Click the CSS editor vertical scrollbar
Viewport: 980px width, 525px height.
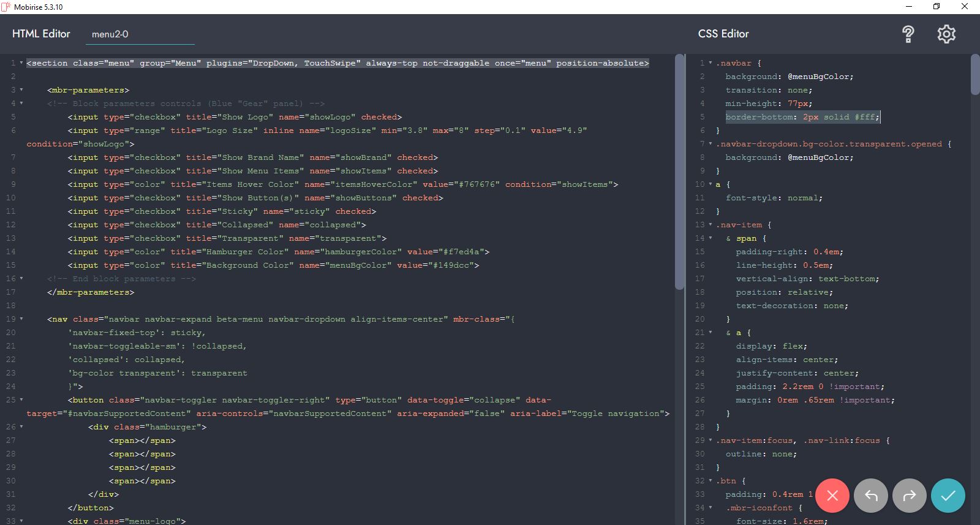(x=975, y=75)
